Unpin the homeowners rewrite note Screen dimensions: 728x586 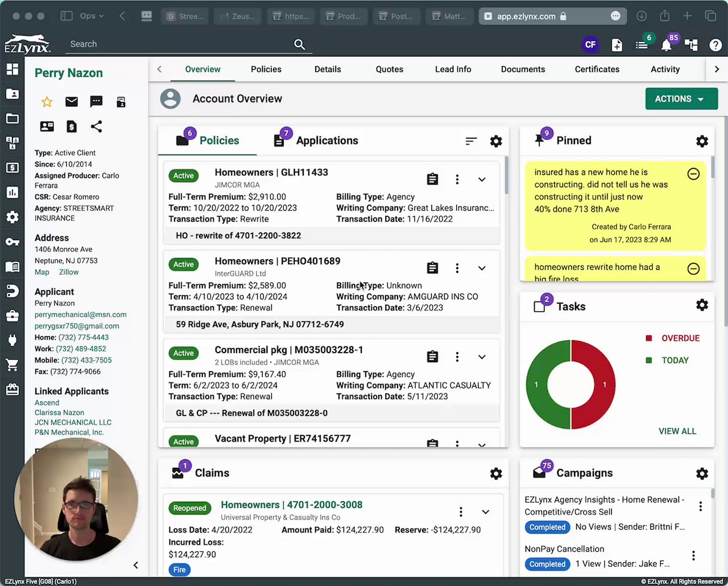(x=693, y=269)
